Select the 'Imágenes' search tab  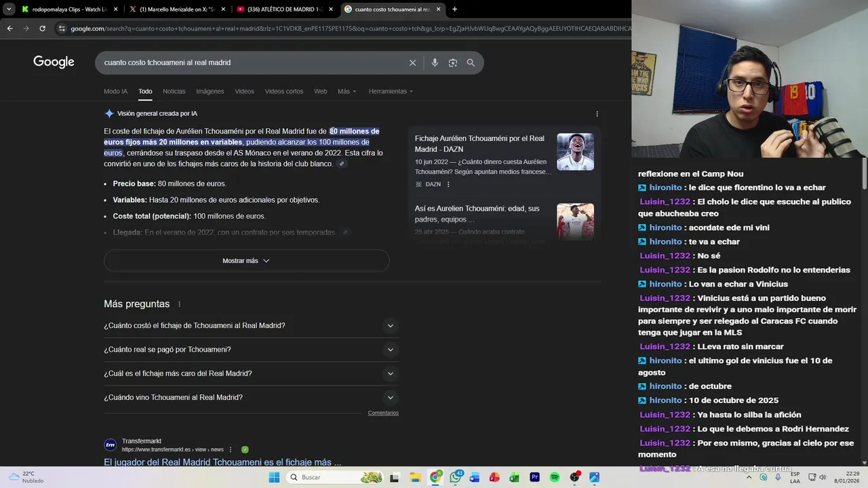(x=210, y=91)
